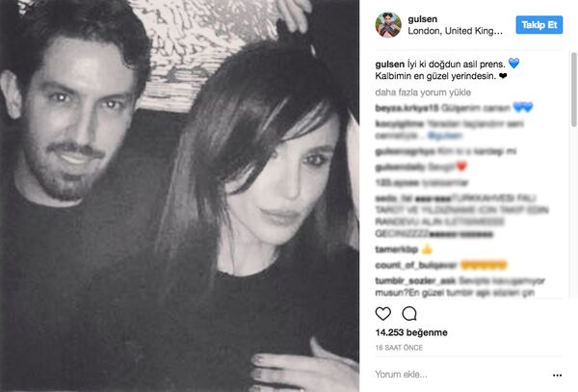This screenshot has height=392, width=578.
Task: Load more comments via 'daha fazla yorum yükle'
Action: point(423,92)
